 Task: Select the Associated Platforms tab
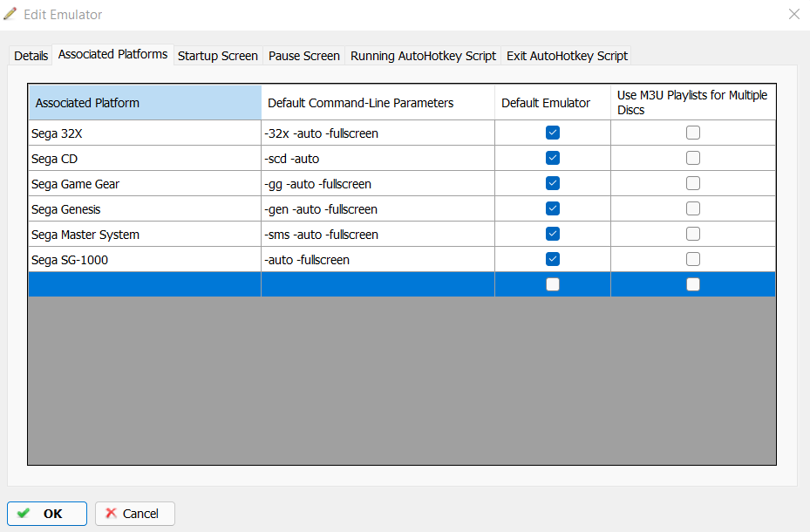pyautogui.click(x=112, y=54)
